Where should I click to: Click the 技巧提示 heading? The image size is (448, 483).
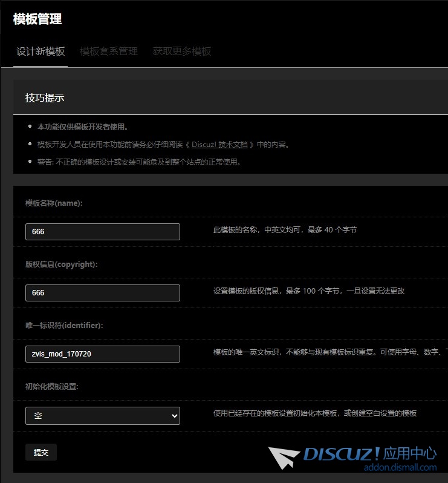click(x=45, y=98)
